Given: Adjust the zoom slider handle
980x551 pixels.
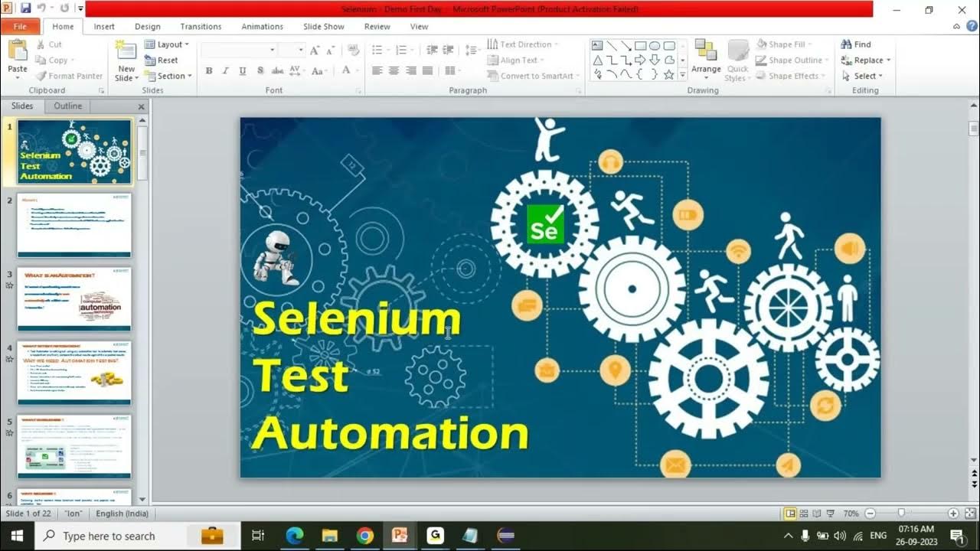Looking at the screenshot, I should coord(901,514).
